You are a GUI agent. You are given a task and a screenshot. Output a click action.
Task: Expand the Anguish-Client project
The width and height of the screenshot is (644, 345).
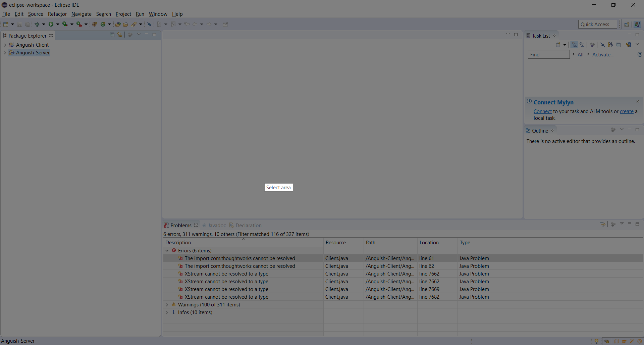pyautogui.click(x=5, y=45)
